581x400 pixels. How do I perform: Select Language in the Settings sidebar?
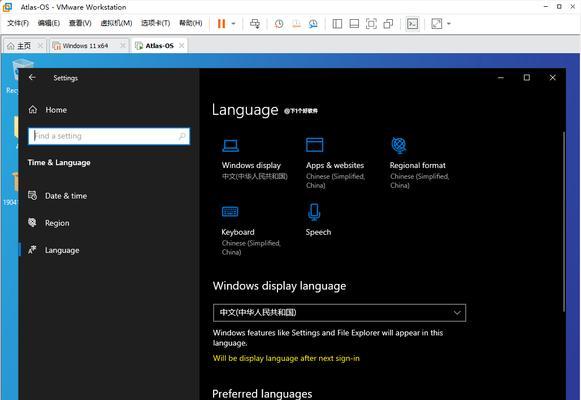(x=54, y=250)
